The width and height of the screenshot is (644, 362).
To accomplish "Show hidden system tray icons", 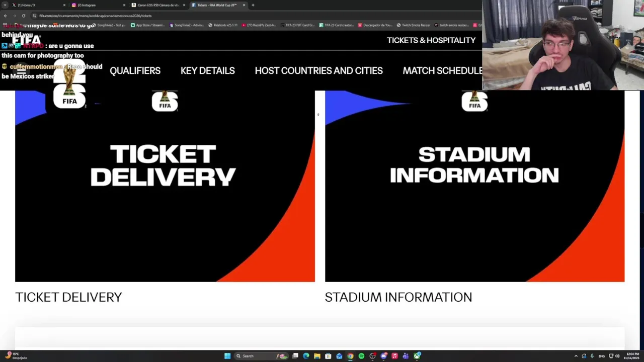I will 576,356.
